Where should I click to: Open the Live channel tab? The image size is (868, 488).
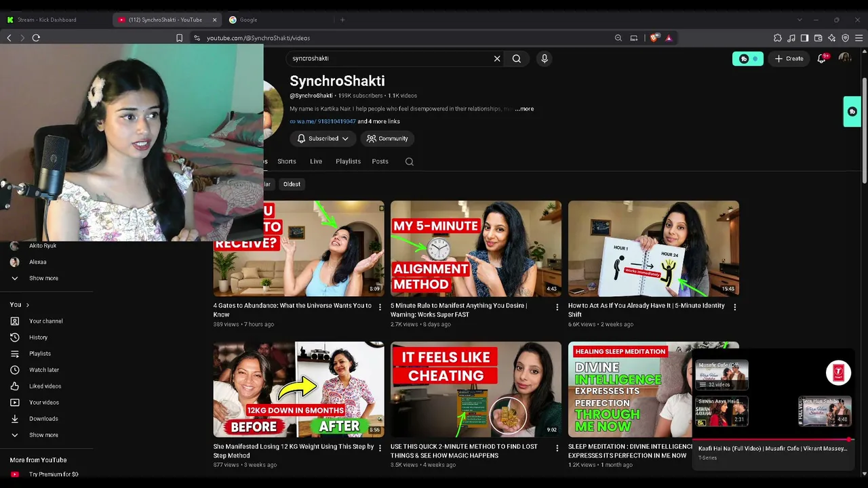[316, 161]
